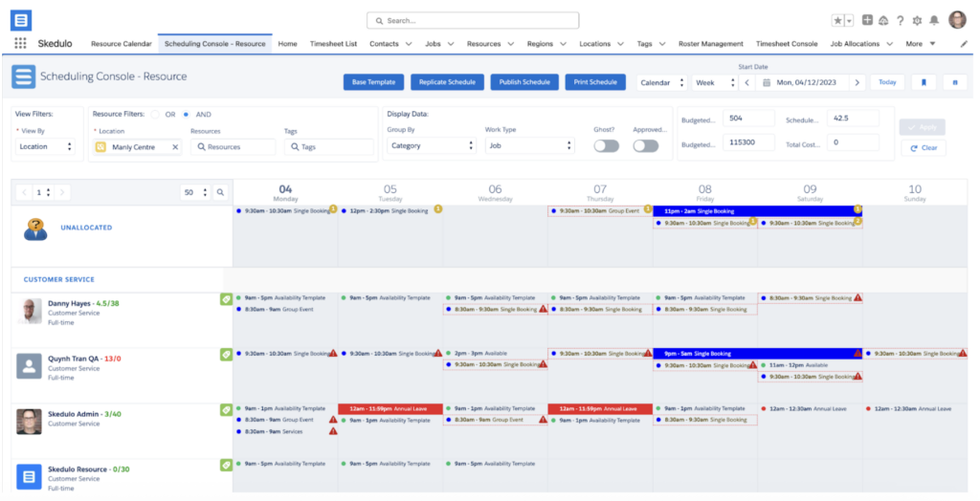Open Tuesday 12am - 11:59pm Annual Leave block
This screenshot has width=980, height=501.
pos(390,408)
